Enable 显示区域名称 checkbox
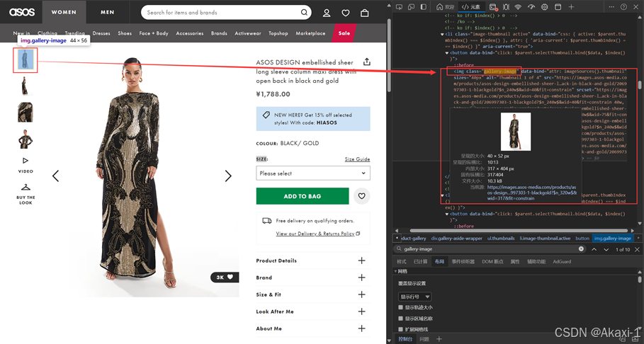 400,318
